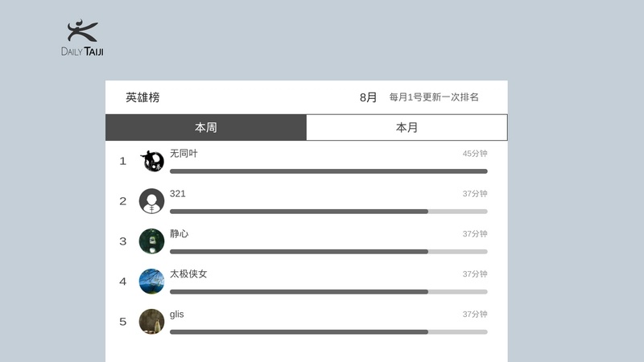Select the username 静心

[x=179, y=233]
